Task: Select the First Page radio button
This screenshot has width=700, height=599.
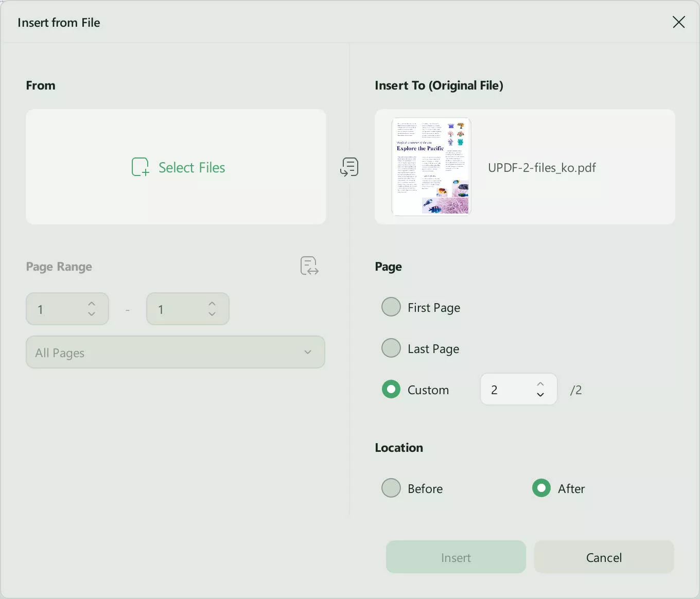Action: [x=391, y=306]
